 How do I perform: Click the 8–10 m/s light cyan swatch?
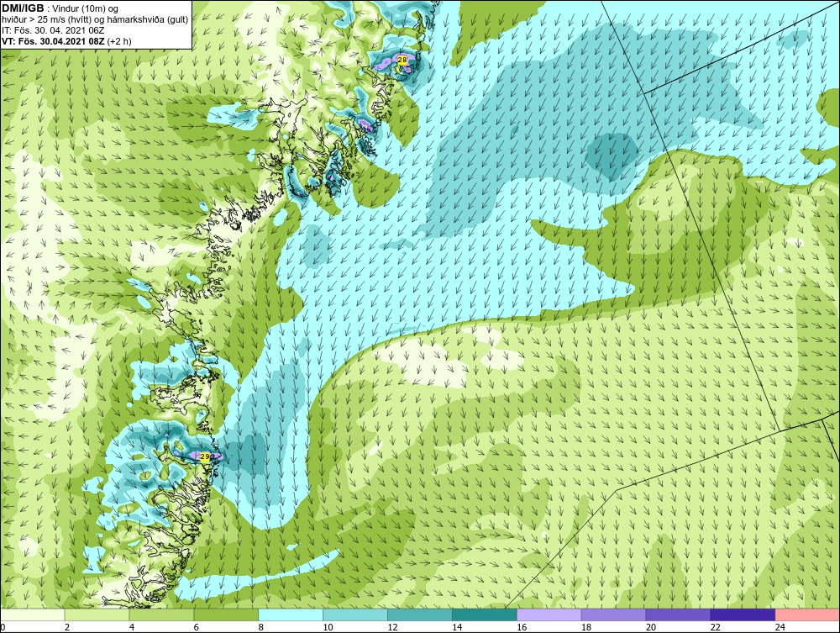click(x=291, y=615)
